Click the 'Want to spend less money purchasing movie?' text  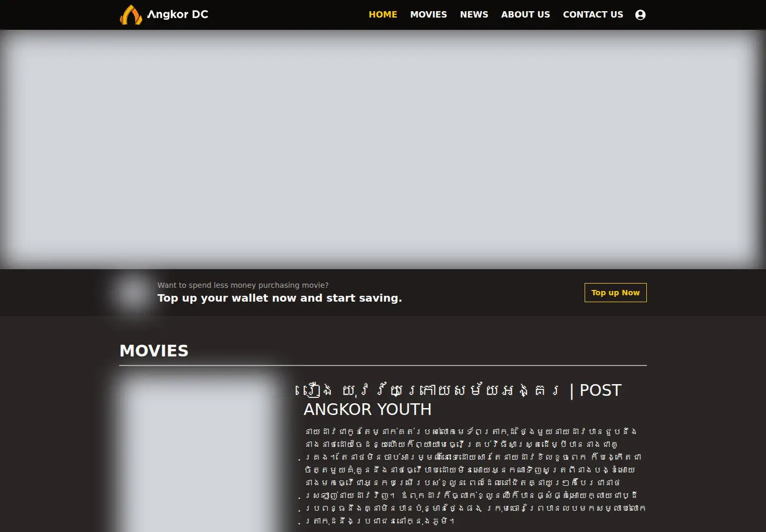[x=243, y=285]
